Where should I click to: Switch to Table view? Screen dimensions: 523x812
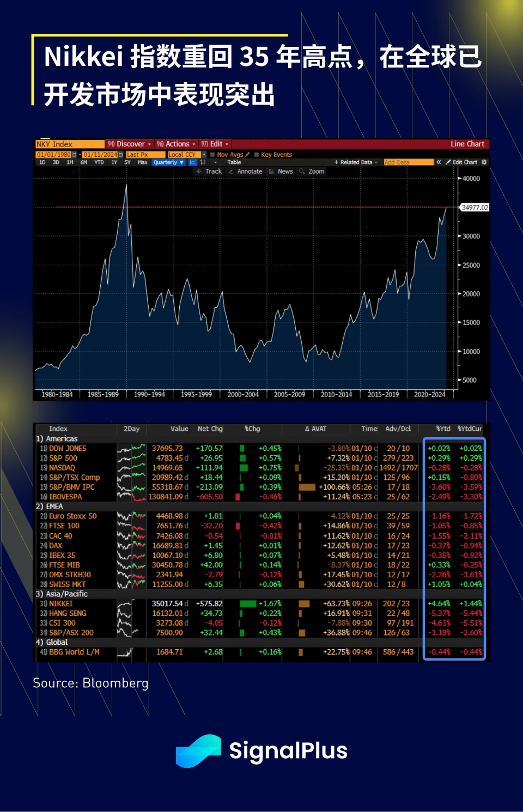234,162
